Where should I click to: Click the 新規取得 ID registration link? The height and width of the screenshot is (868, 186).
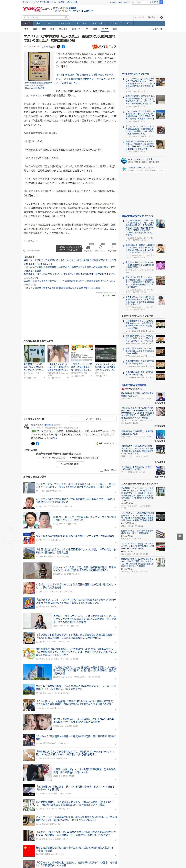point(72,8)
